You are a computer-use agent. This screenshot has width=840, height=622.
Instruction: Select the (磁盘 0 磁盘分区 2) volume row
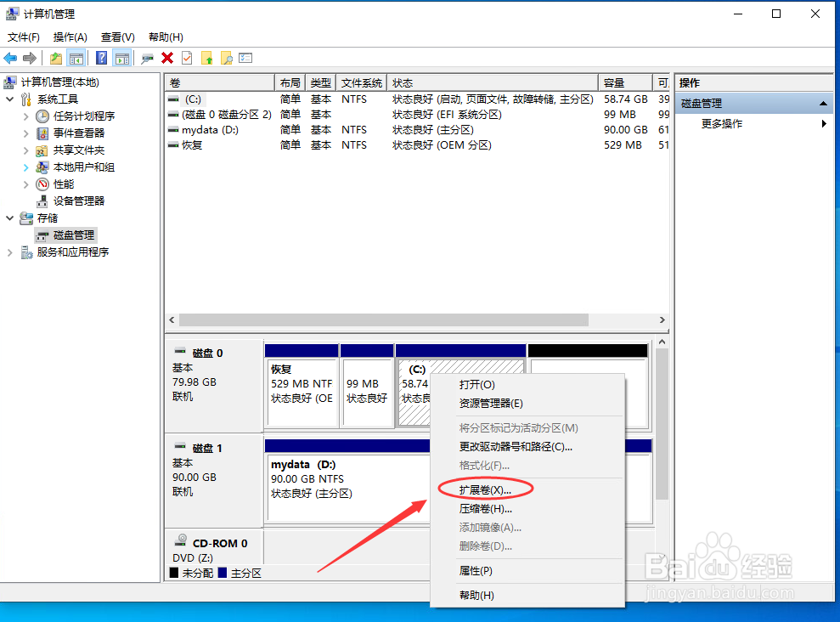coord(418,115)
